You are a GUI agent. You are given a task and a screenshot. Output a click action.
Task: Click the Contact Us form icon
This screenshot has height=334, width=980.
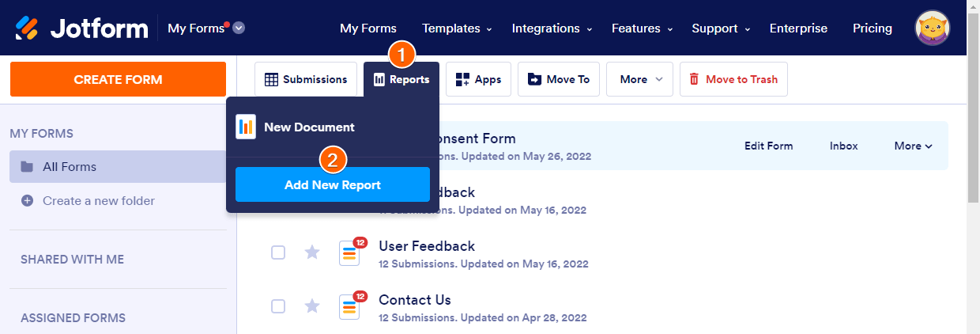tap(349, 307)
